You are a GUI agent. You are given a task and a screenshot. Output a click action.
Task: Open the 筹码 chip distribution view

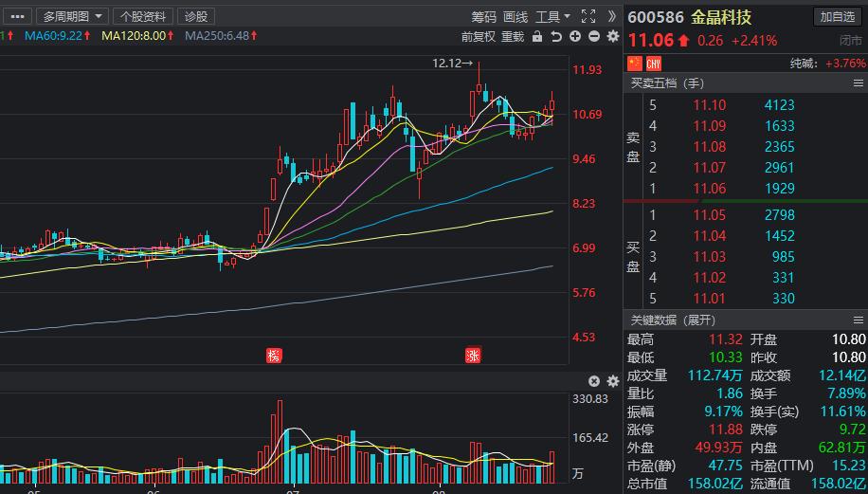pos(484,17)
